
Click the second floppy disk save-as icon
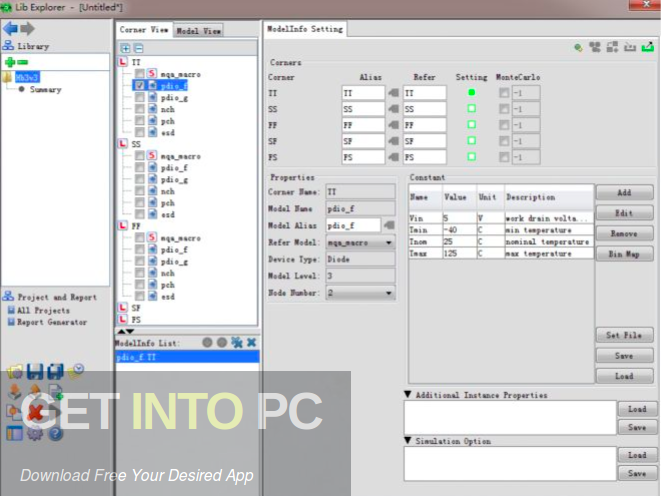tap(55, 372)
